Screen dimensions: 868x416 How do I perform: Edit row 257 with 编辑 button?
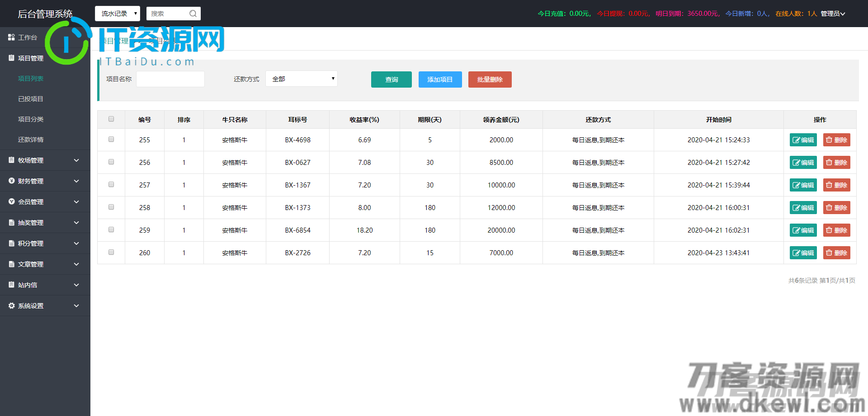(x=803, y=185)
